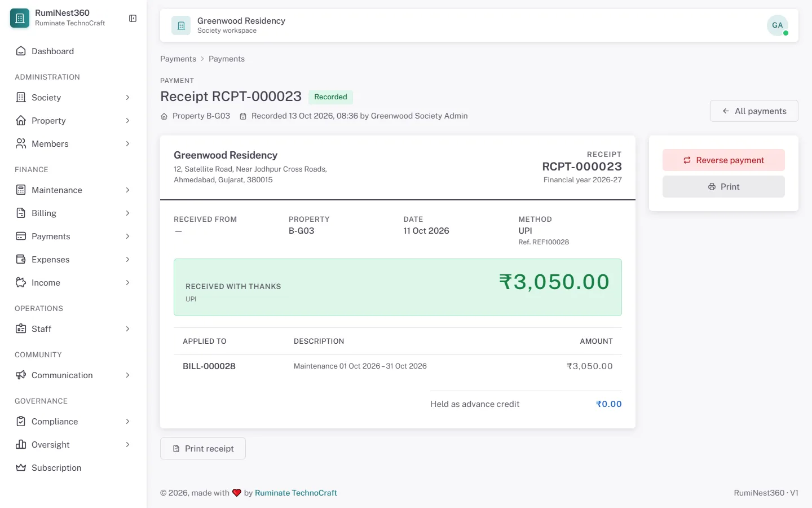812x508 pixels.
Task: Click the Print receipt button
Action: (x=203, y=449)
